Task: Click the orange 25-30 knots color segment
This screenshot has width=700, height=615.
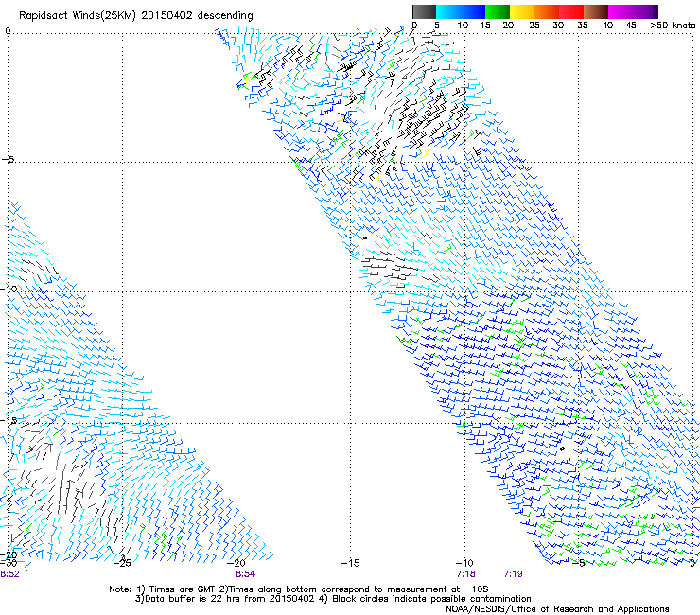Action: pyautogui.click(x=547, y=11)
